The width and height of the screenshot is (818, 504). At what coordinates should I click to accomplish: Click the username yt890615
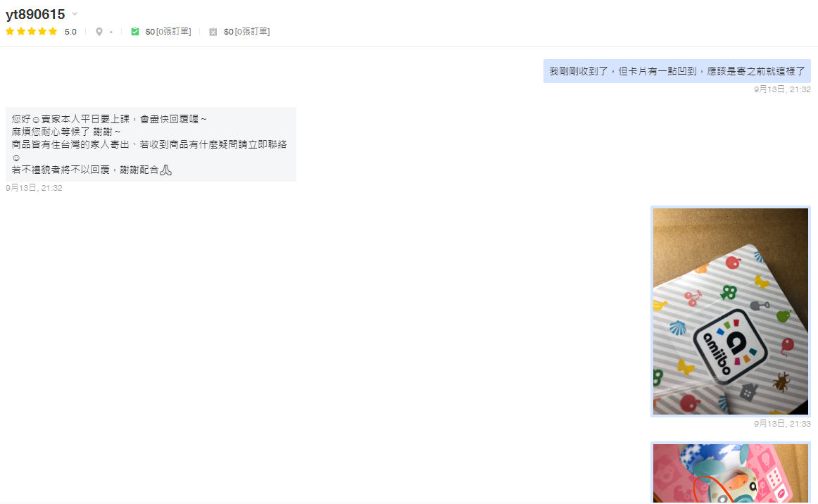point(35,14)
